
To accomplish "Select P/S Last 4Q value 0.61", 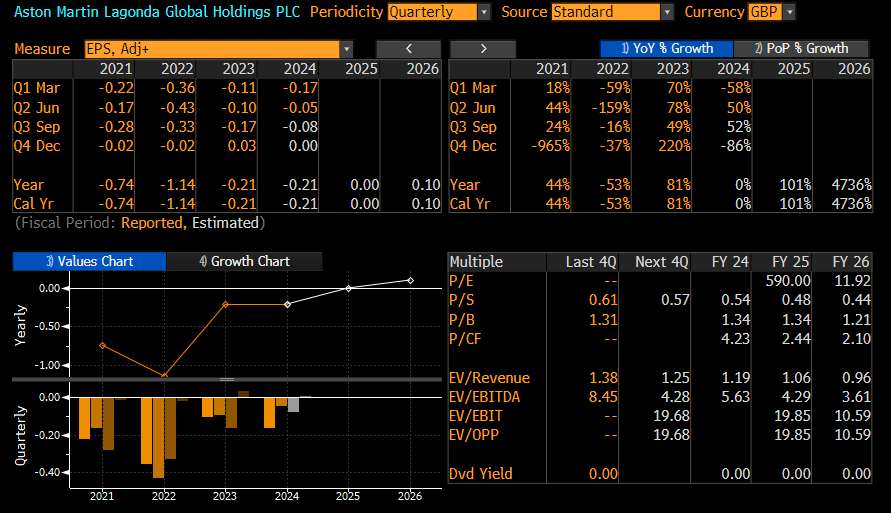I will (x=603, y=300).
